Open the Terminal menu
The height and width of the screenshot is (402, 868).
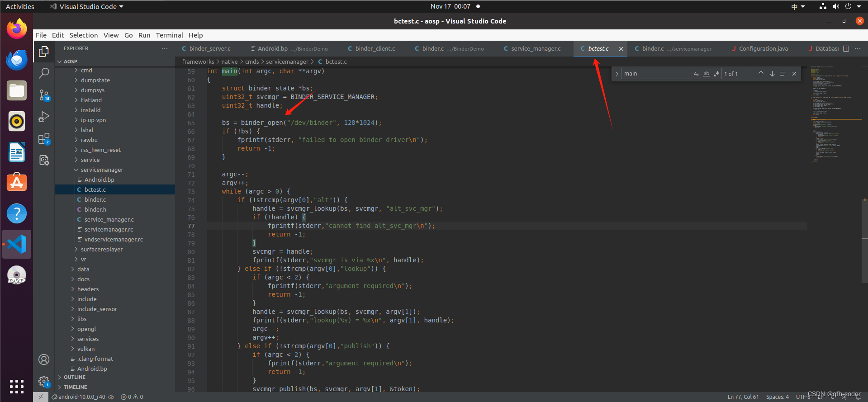(169, 35)
